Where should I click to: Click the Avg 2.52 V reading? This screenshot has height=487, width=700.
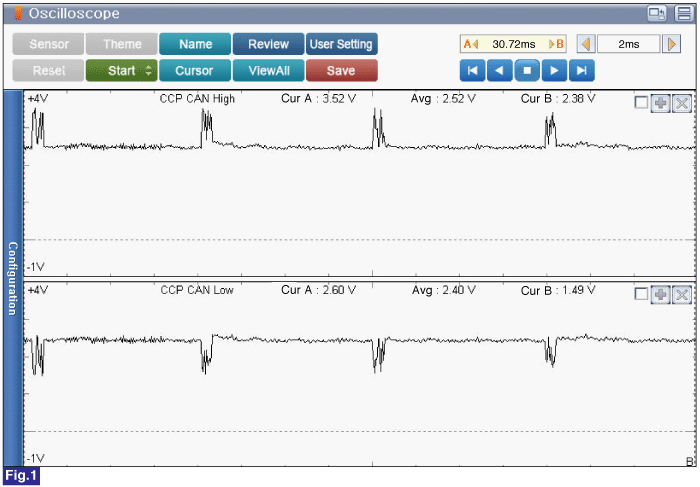click(443, 99)
